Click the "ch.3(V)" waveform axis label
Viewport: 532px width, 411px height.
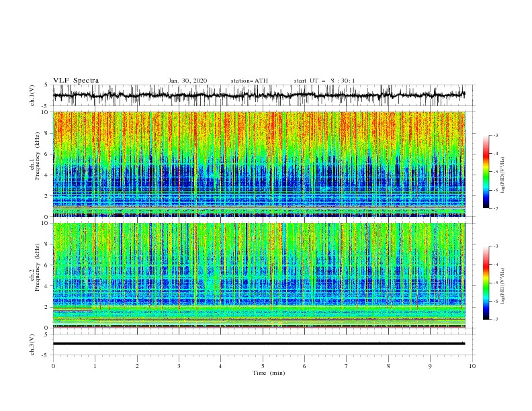32,345
